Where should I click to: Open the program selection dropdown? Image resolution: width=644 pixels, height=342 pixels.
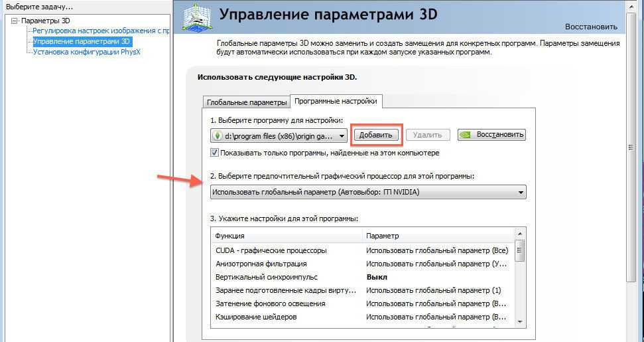(342, 135)
